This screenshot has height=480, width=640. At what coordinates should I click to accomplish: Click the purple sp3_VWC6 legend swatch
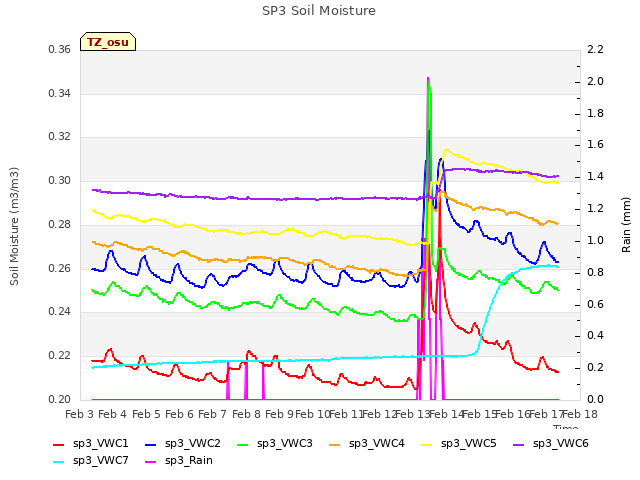point(519,444)
